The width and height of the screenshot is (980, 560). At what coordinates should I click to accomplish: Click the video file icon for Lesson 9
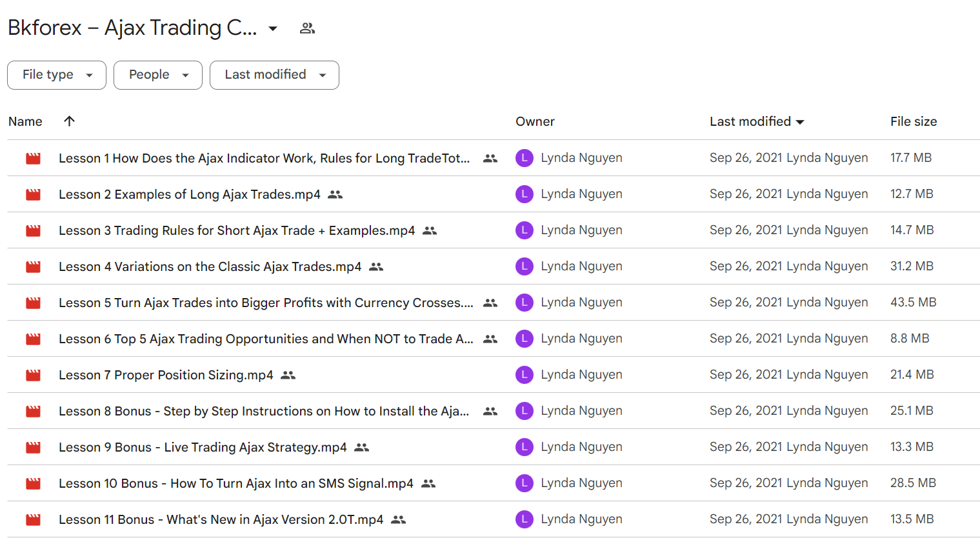pos(33,447)
